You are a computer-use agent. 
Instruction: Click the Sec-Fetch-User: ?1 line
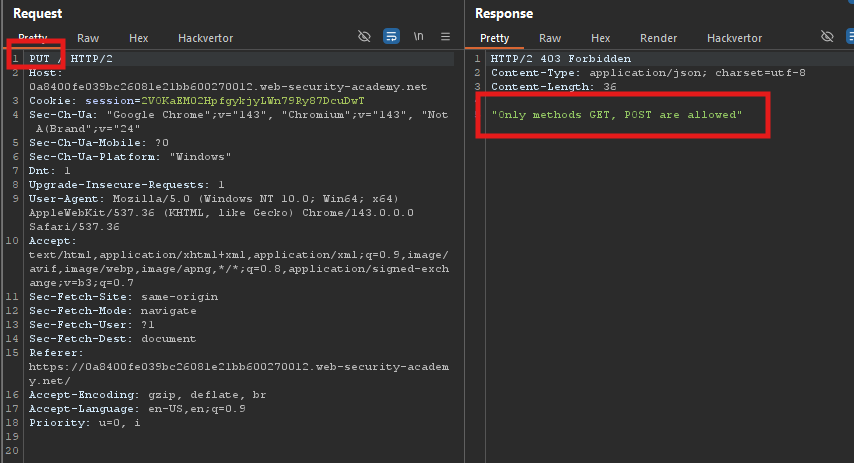coord(92,325)
